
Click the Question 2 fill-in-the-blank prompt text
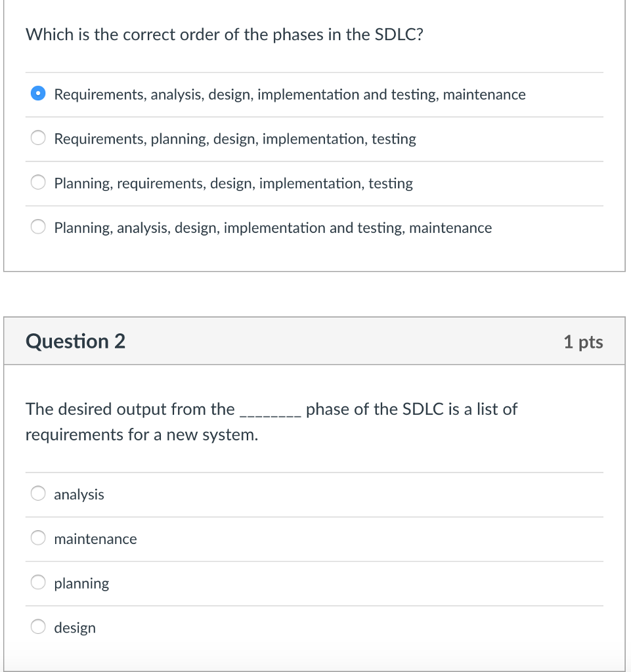(x=271, y=421)
